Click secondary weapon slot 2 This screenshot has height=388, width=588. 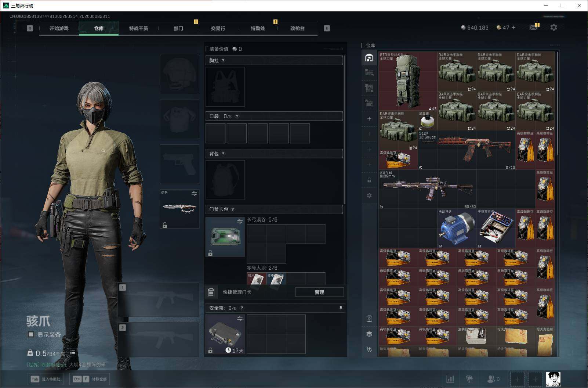point(159,340)
